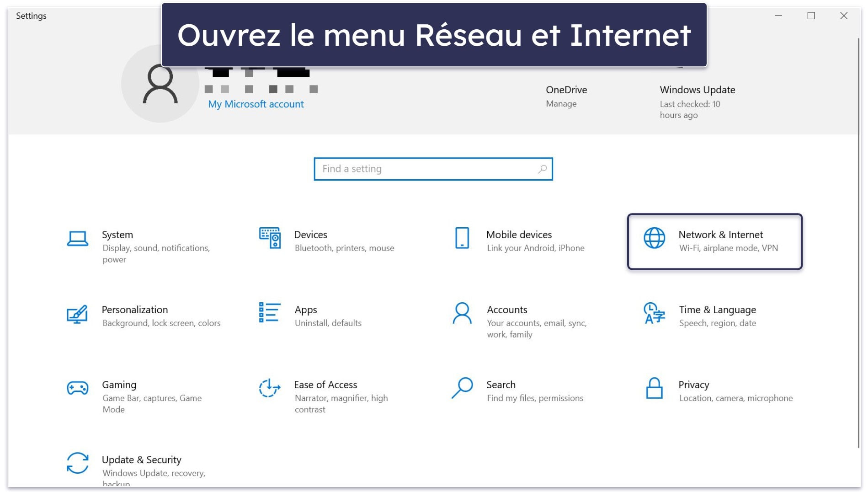This screenshot has width=868, height=492.
Task: Click the user profile avatar picture
Action: tap(160, 84)
